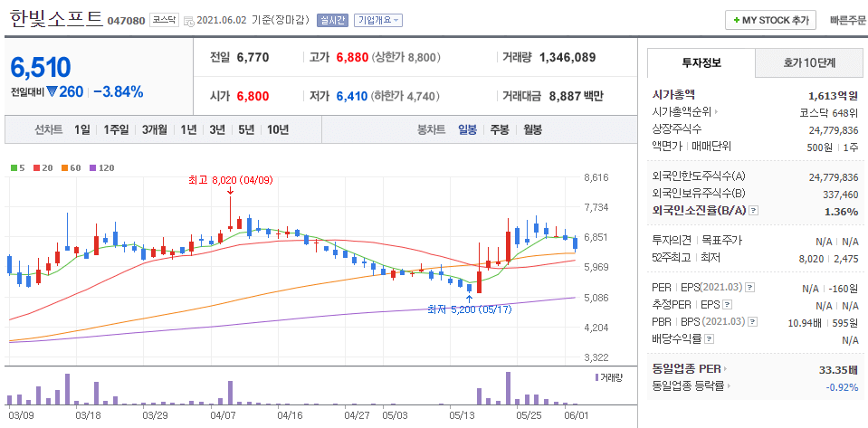868x428 pixels.
Task: Switch to the 투자정보 tab
Action: point(701,62)
